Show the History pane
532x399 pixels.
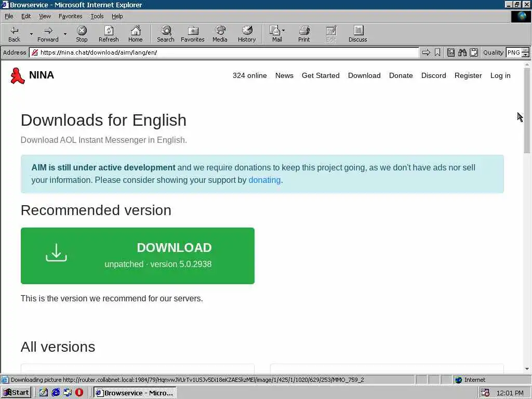click(x=247, y=34)
